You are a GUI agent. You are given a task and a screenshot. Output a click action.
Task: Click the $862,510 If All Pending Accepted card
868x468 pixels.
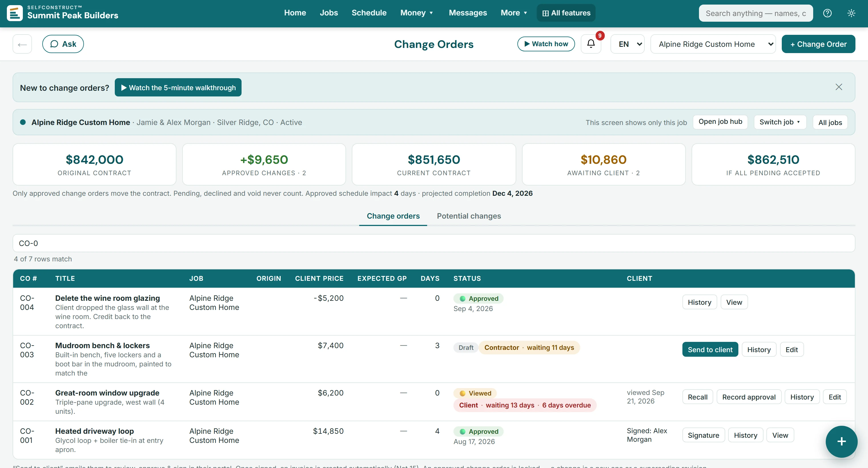tap(773, 164)
